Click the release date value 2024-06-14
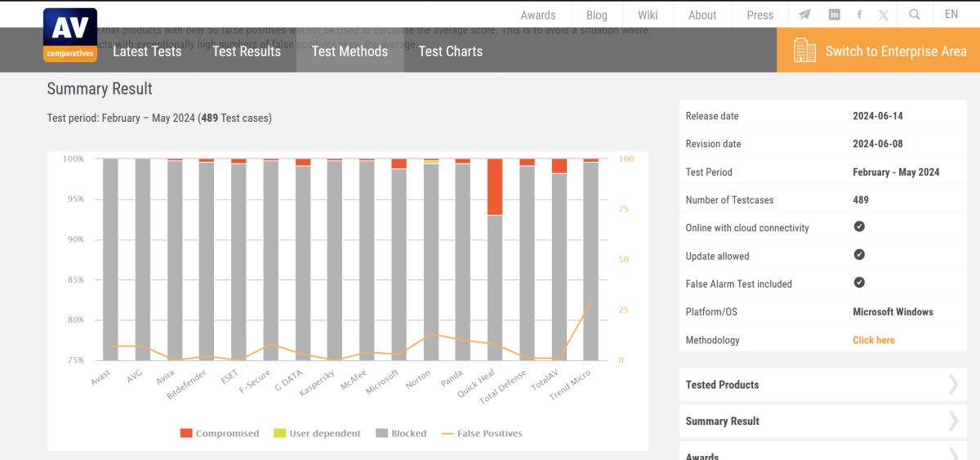The width and height of the screenshot is (980, 460). [x=878, y=116]
